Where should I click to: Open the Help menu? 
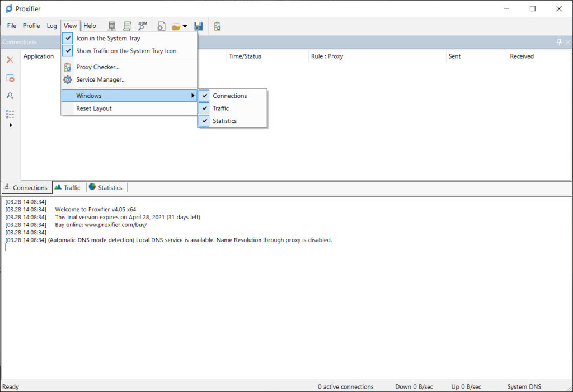[90, 26]
